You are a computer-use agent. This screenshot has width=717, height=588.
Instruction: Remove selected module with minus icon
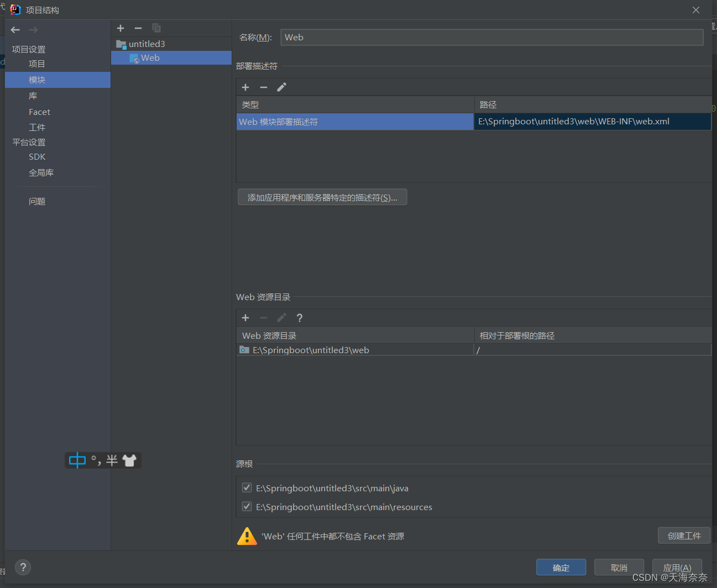pyautogui.click(x=138, y=28)
